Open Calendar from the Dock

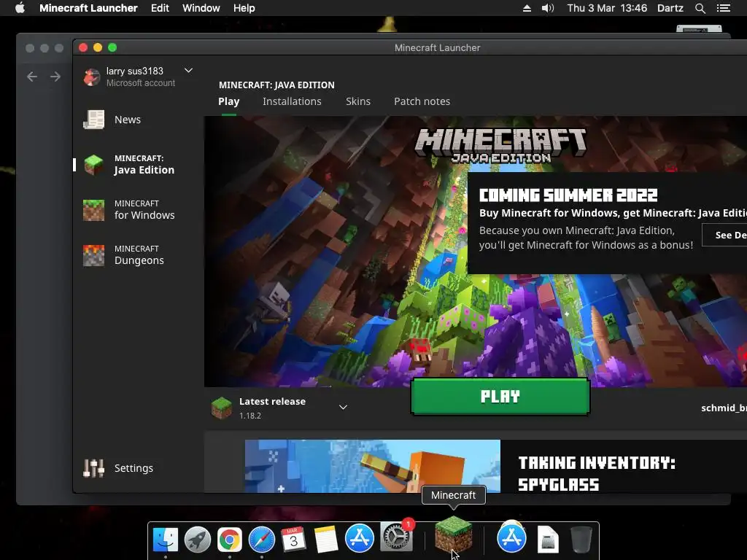point(293,540)
